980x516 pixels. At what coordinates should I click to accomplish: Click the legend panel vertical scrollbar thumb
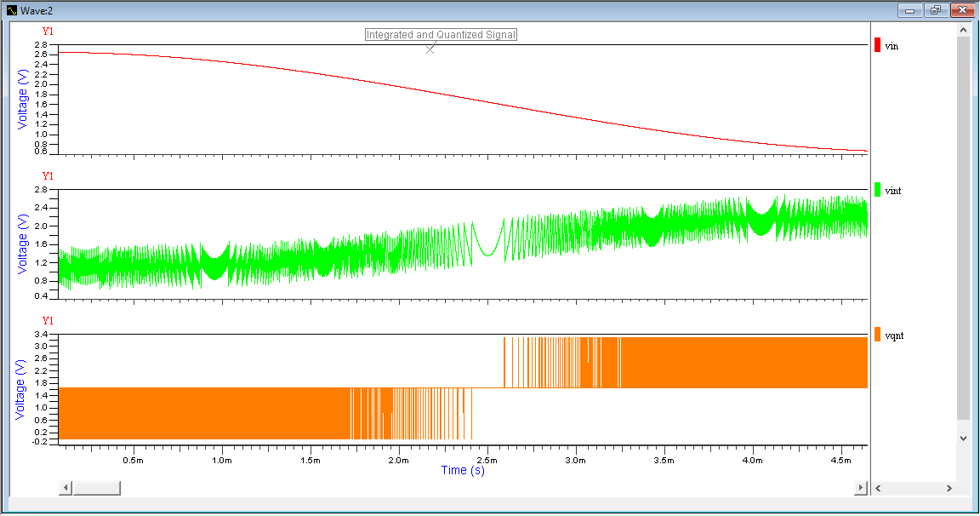click(x=963, y=228)
